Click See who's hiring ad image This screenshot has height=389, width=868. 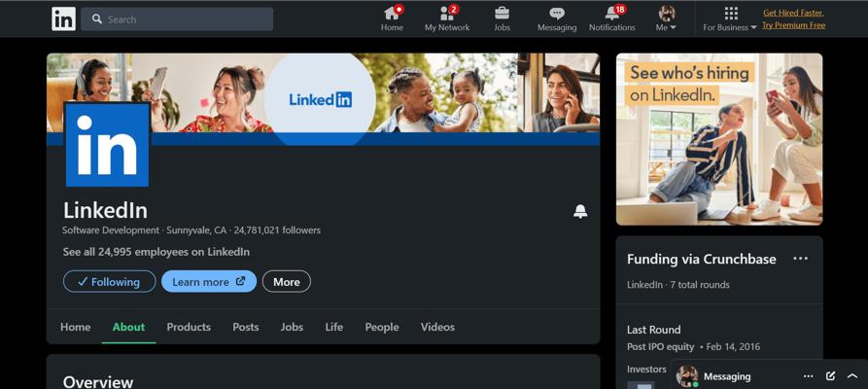click(x=719, y=139)
